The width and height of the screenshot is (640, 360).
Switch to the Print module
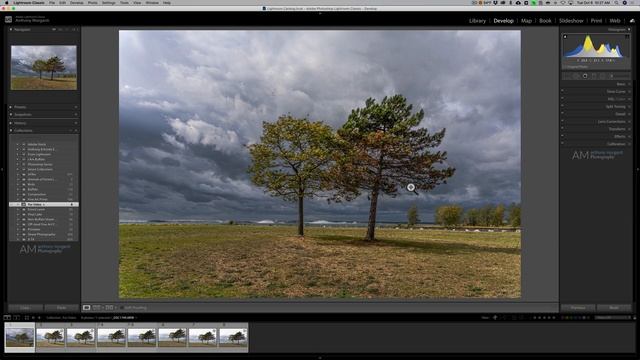tap(596, 21)
